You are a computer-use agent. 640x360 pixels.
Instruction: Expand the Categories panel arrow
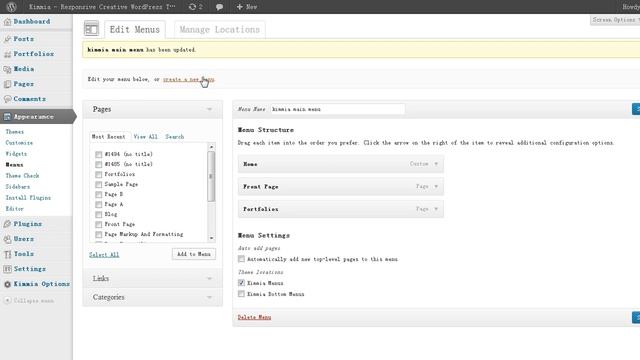point(209,297)
